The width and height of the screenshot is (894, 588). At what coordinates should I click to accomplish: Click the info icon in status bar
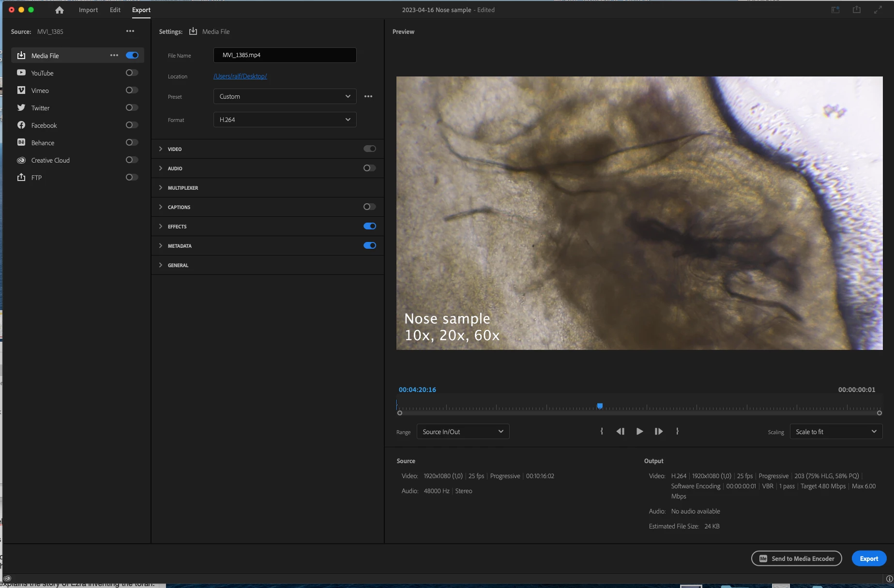[889, 579]
